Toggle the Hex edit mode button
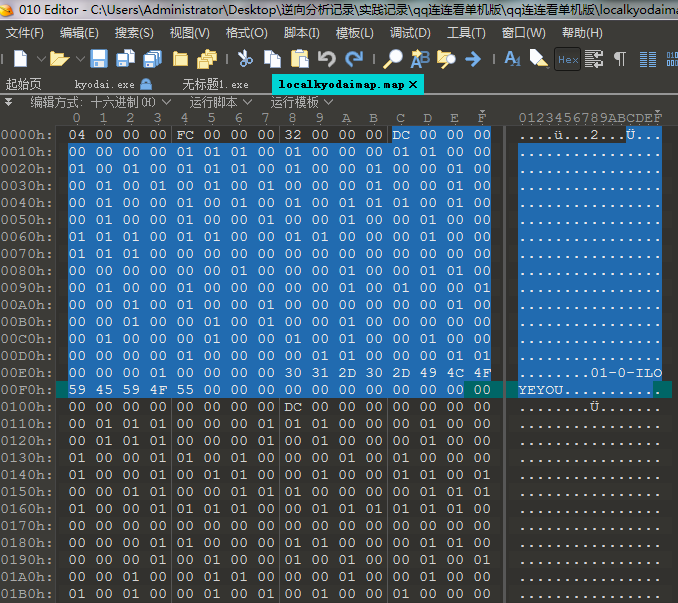This screenshot has height=603, width=678. click(567, 59)
